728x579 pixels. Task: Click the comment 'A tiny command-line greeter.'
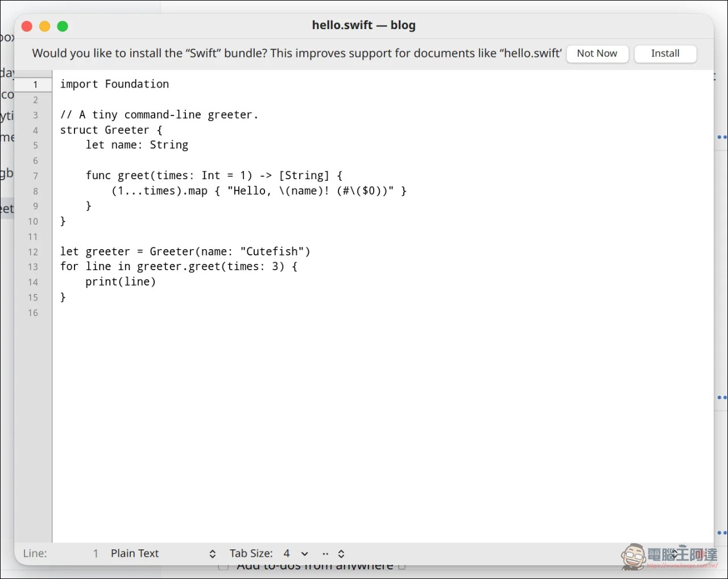pyautogui.click(x=169, y=115)
